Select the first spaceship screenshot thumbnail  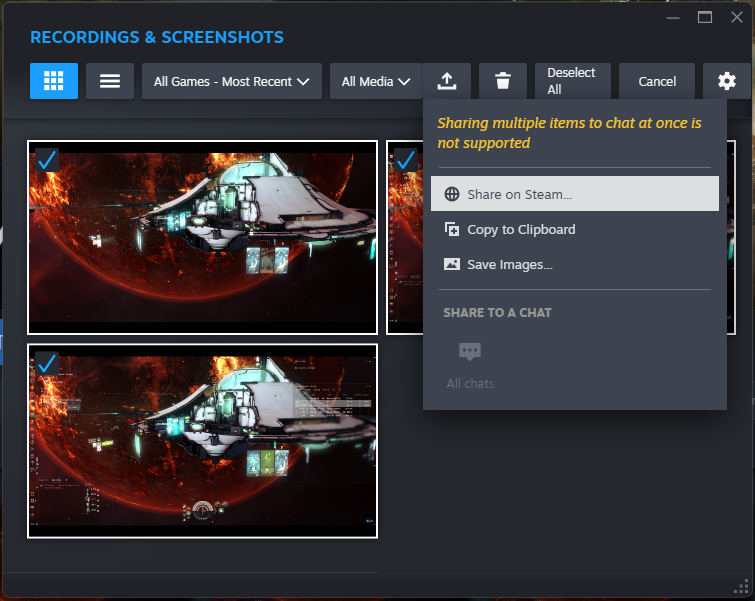point(202,237)
